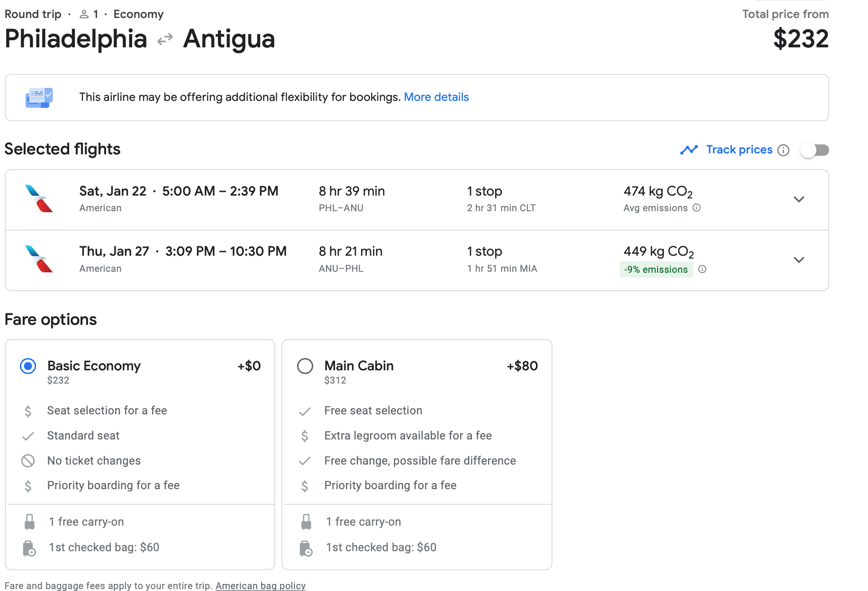This screenshot has width=868, height=591.
Task: Click the info icon next to -9% emissions
Action: click(x=702, y=269)
